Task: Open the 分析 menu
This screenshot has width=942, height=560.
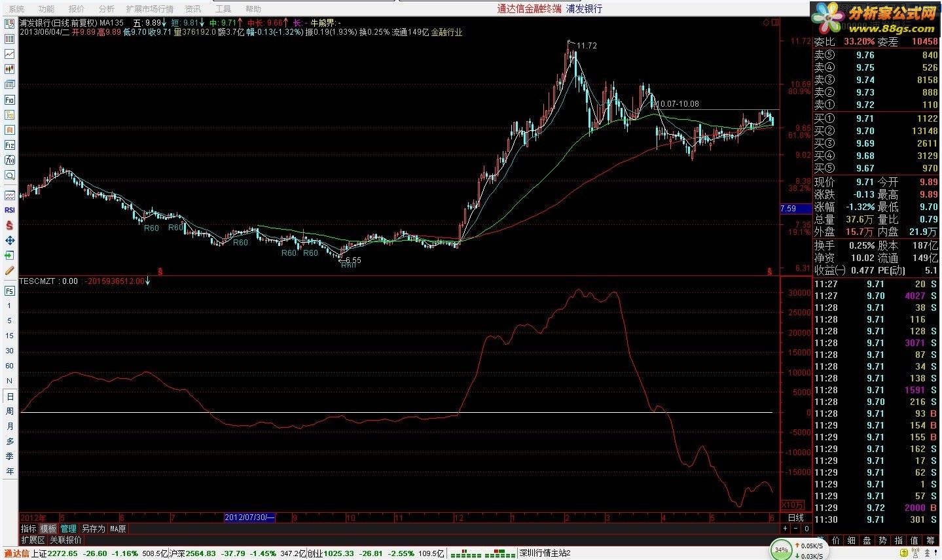Action: pos(107,9)
